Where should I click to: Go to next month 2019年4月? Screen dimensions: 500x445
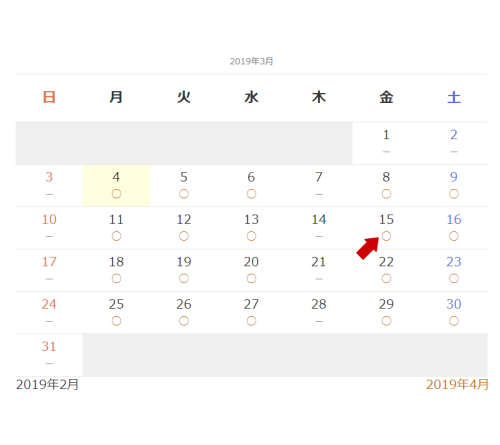pyautogui.click(x=457, y=384)
